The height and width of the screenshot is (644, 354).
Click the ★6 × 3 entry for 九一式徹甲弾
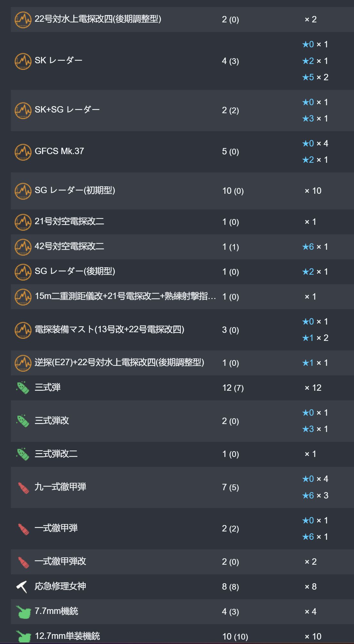[x=315, y=496]
